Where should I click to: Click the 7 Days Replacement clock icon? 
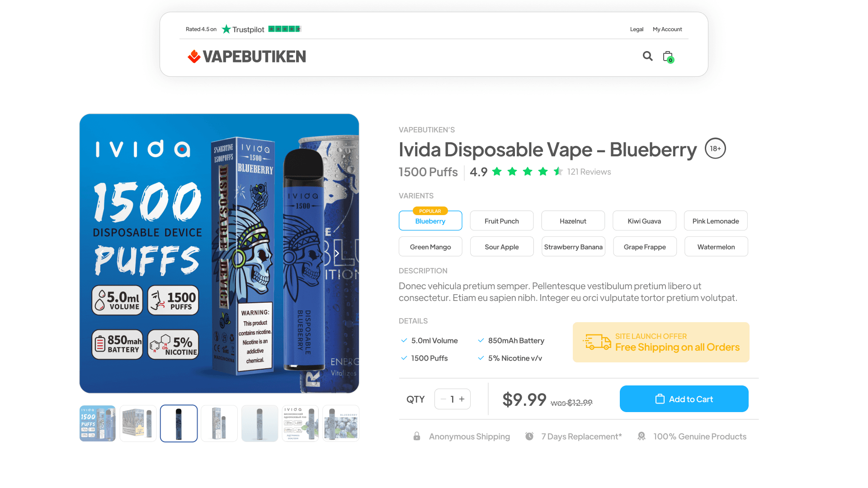(x=529, y=436)
